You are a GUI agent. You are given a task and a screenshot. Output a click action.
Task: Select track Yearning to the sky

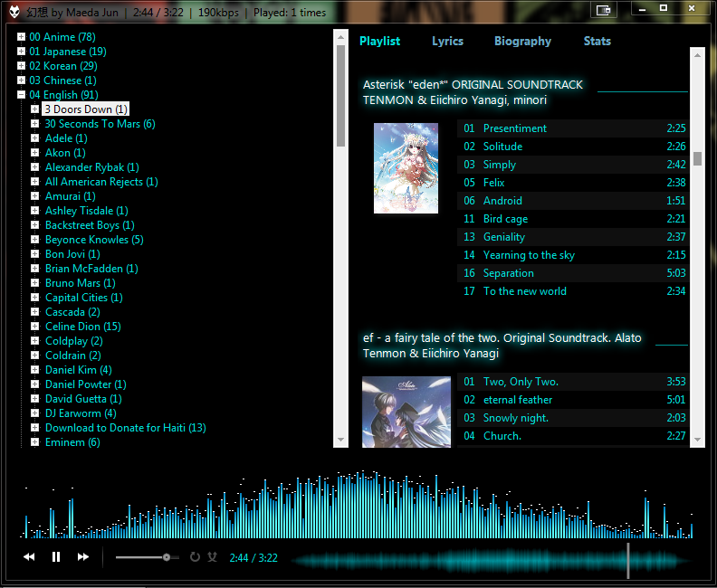[573, 255]
